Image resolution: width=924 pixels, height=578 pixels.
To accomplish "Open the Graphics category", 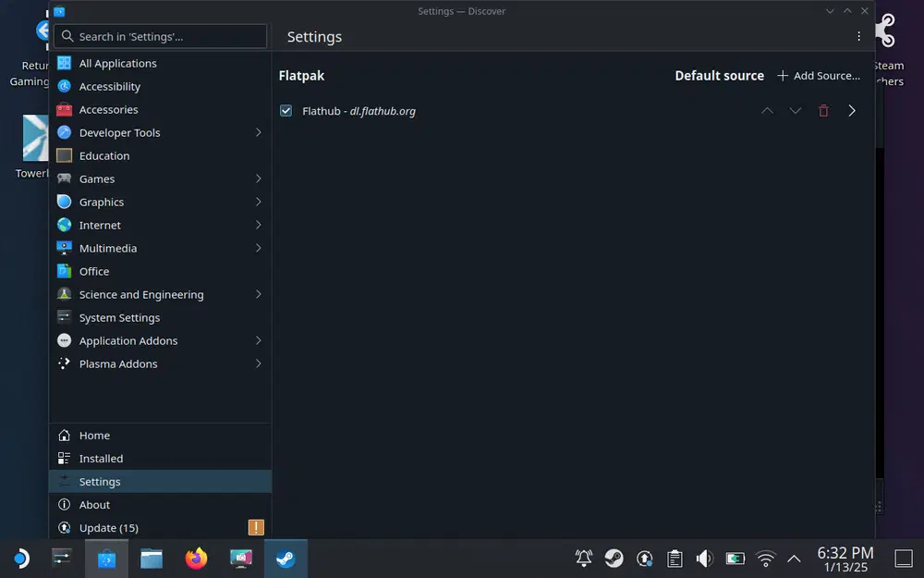I will coord(160,202).
